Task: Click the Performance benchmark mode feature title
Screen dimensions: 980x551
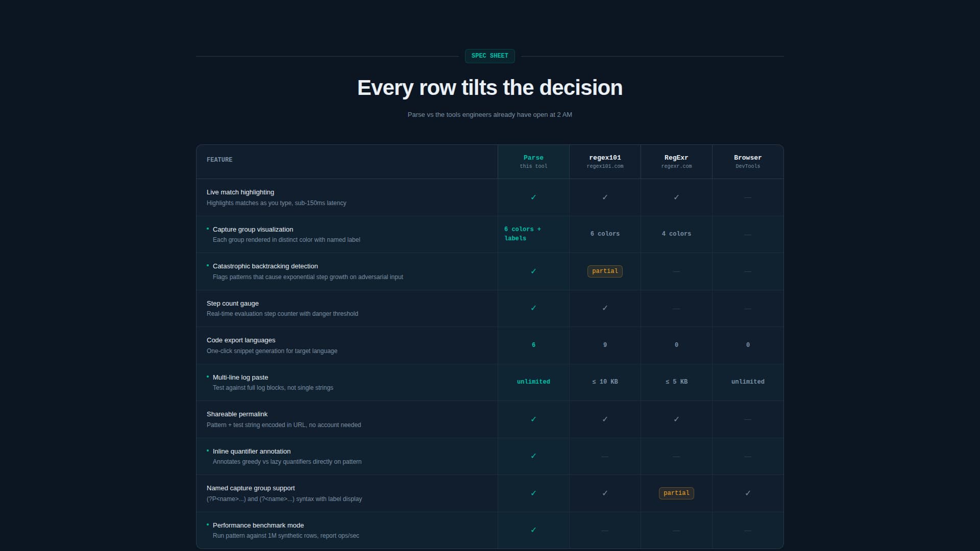Action: pos(258,525)
